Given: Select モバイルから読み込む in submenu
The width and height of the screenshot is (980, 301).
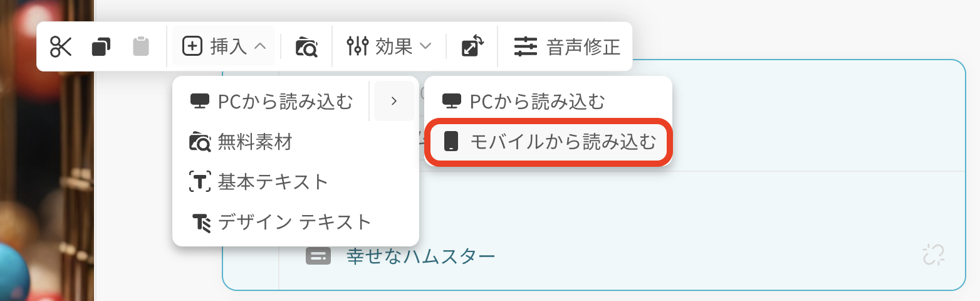Looking at the screenshot, I should tap(548, 142).
